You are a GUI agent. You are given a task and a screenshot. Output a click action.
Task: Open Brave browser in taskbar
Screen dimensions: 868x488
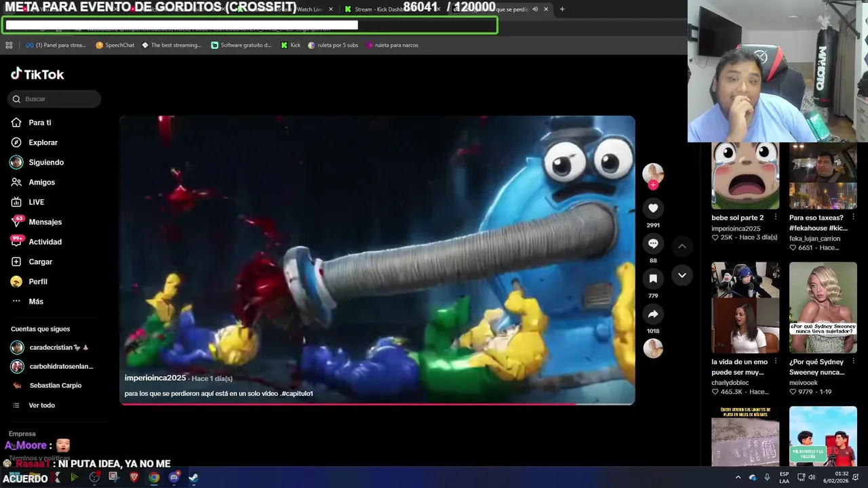(x=134, y=477)
